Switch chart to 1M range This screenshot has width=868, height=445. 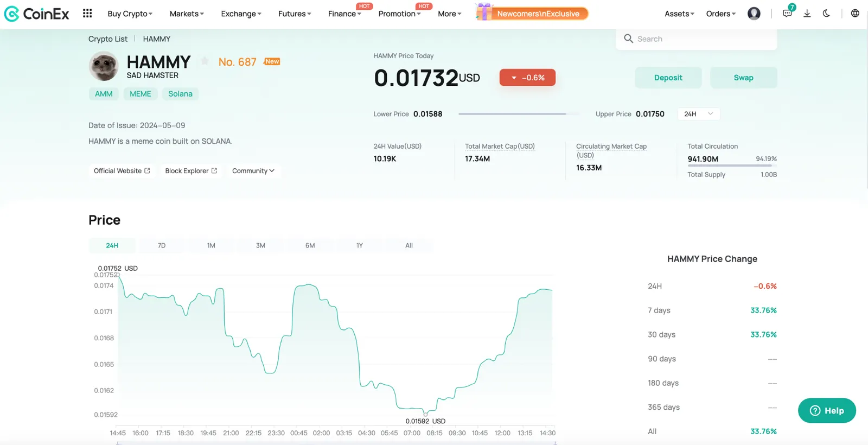(211, 245)
